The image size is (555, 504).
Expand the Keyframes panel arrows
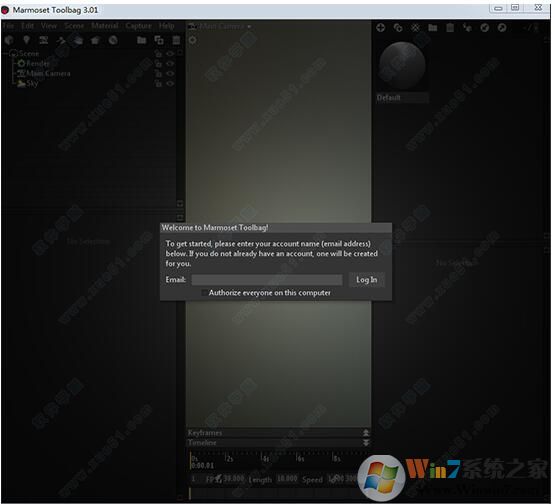click(x=366, y=433)
